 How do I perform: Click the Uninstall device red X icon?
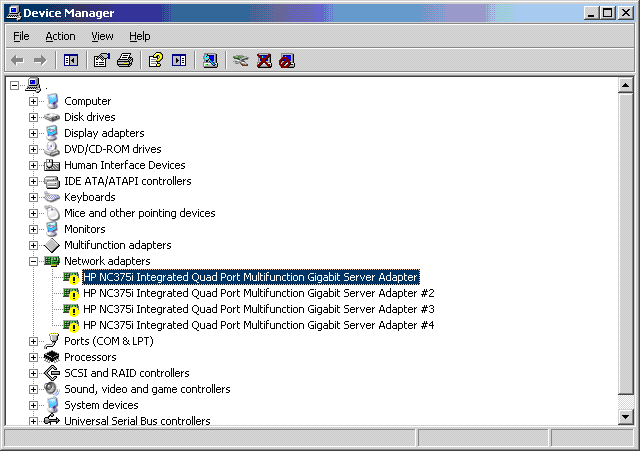[264, 61]
